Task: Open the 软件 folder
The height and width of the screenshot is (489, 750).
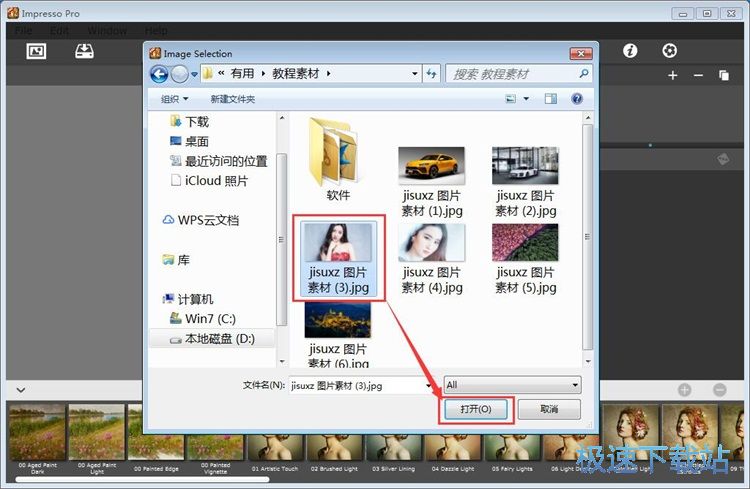Action: click(338, 159)
